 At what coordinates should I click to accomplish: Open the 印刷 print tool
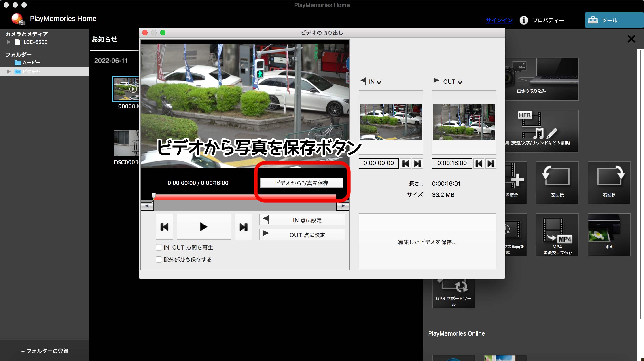[609, 235]
